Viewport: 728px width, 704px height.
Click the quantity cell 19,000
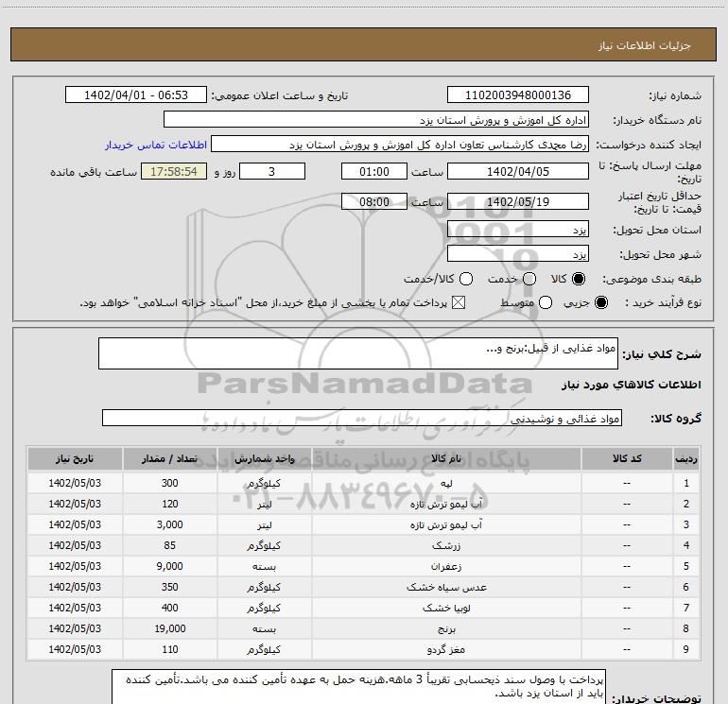[x=169, y=628]
